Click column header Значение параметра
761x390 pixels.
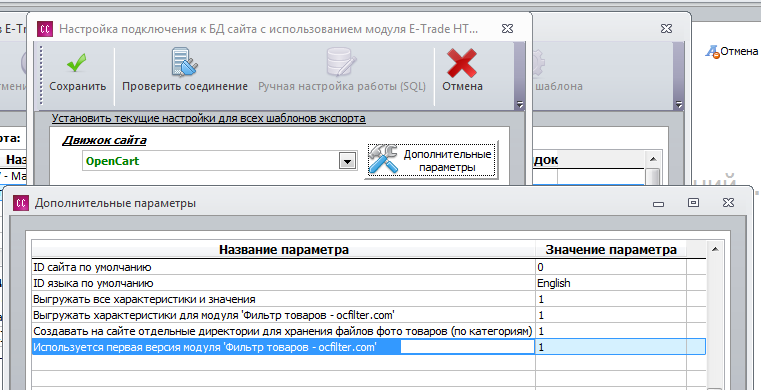pos(611,250)
